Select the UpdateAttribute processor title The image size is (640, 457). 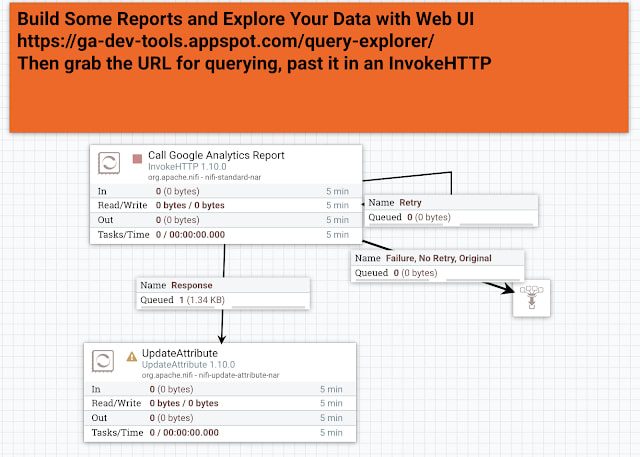coord(180,353)
